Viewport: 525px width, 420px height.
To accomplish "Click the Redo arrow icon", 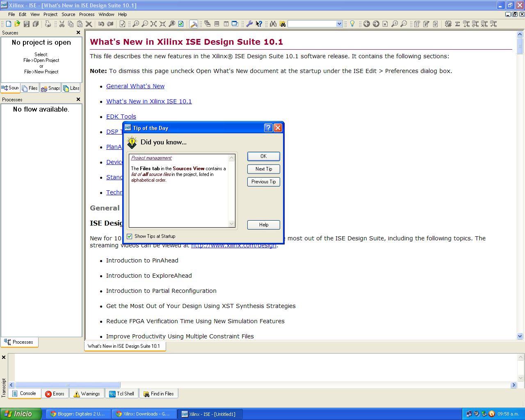I will (110, 24).
